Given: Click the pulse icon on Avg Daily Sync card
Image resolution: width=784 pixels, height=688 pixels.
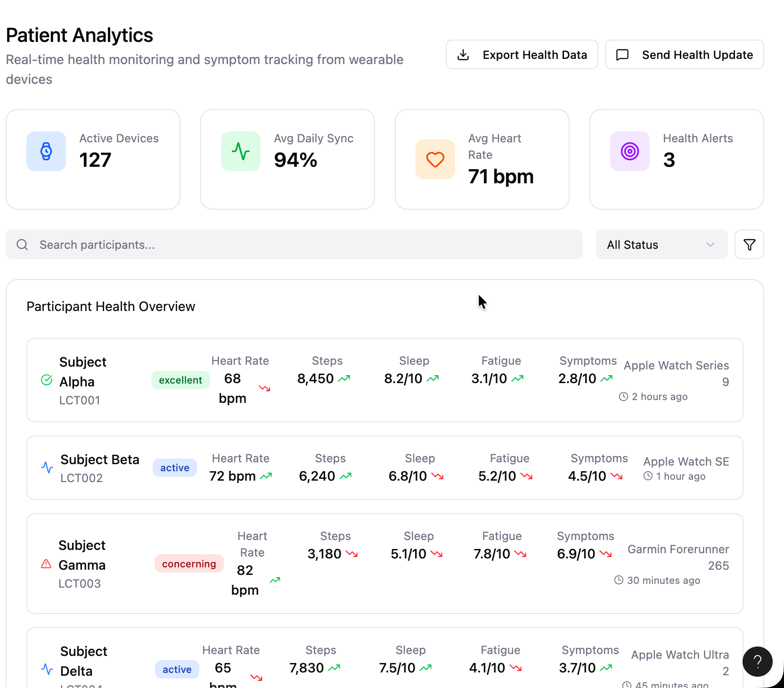Looking at the screenshot, I should point(241,151).
